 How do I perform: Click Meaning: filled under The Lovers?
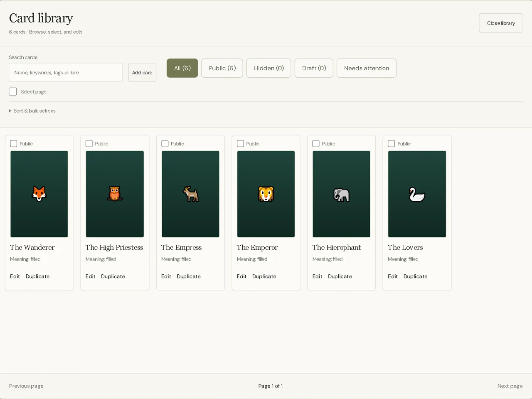(403, 259)
